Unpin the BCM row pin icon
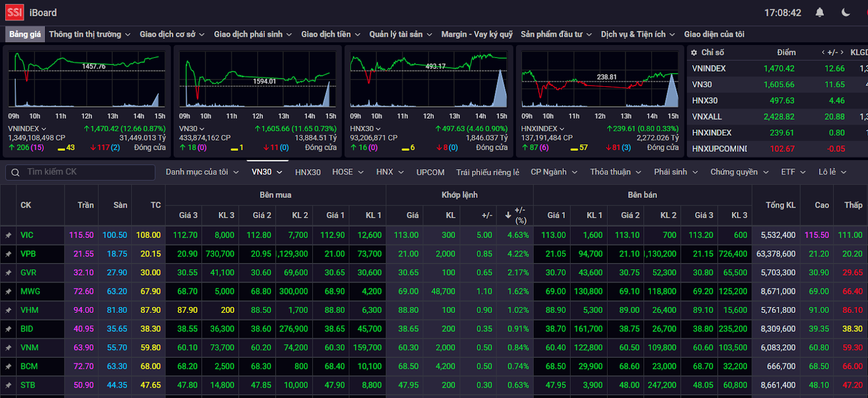The width and height of the screenshot is (868, 398). click(8, 367)
